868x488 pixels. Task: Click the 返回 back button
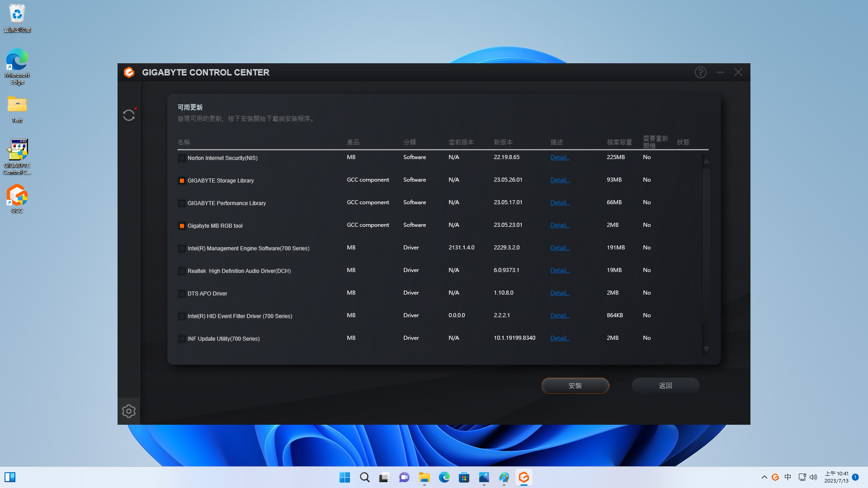(x=665, y=385)
